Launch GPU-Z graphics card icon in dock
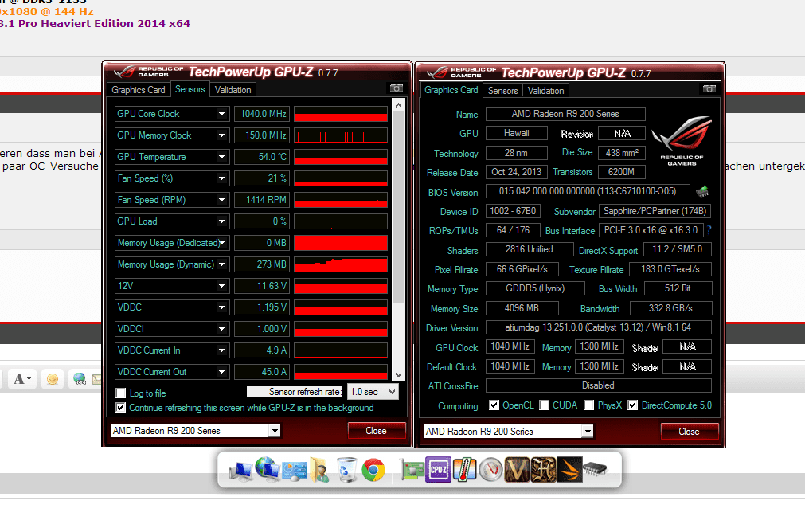 coord(412,471)
